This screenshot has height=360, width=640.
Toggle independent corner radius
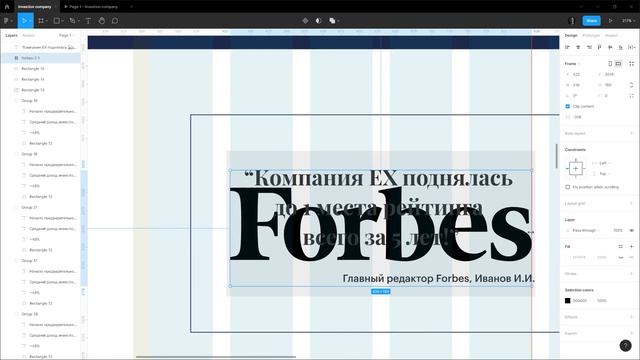point(631,96)
